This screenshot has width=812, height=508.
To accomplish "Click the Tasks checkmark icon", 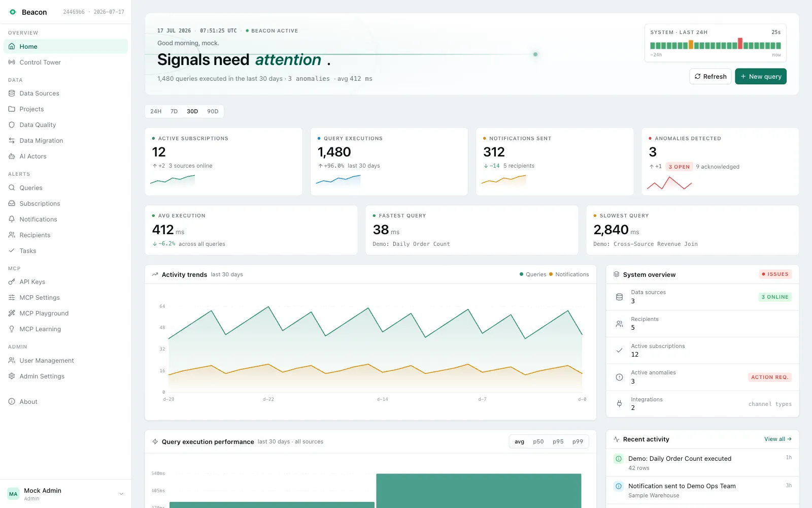I will (x=12, y=250).
